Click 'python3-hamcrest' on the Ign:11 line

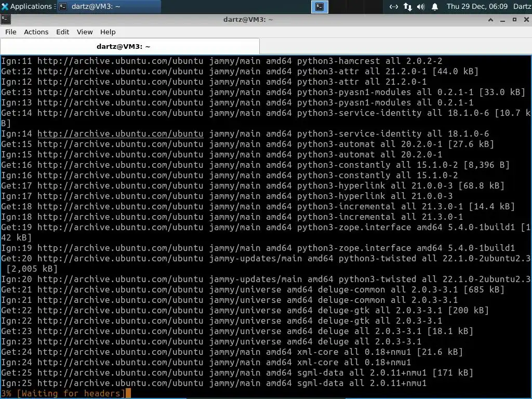point(338,61)
